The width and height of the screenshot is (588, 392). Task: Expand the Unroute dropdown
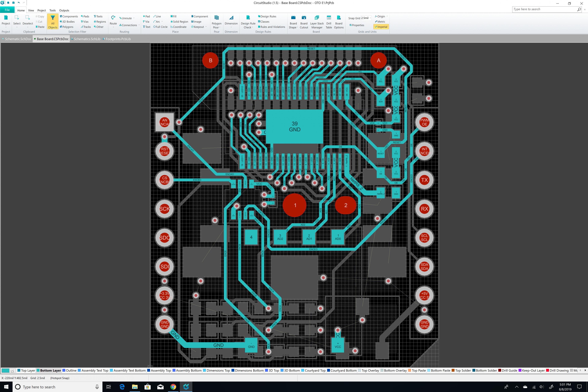click(134, 18)
